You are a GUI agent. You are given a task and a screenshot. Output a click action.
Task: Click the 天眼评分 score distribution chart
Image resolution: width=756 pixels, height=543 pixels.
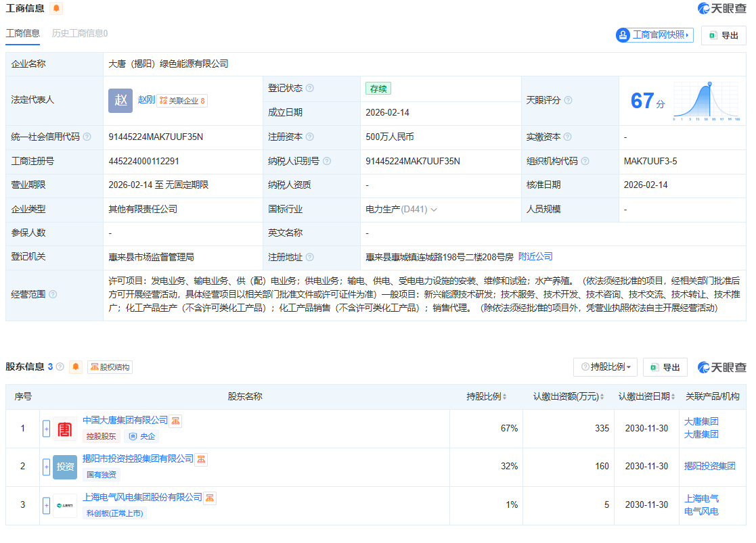pos(706,101)
